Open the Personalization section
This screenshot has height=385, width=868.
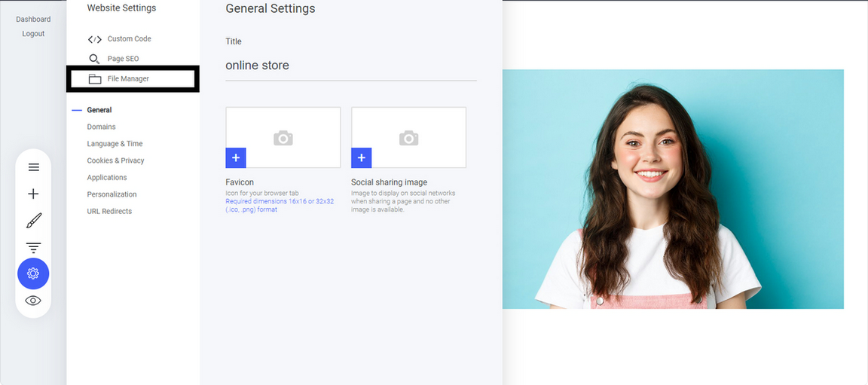(112, 194)
